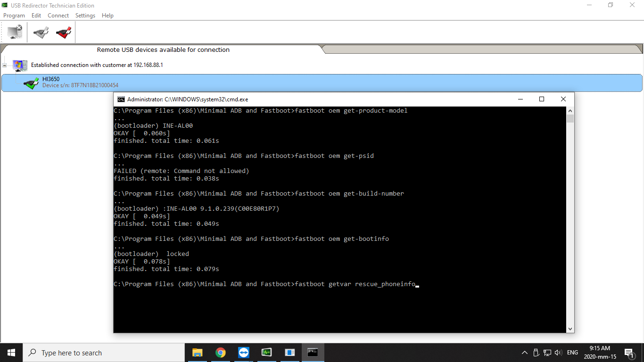
Task: Open the Edit menu
Action: point(36,16)
